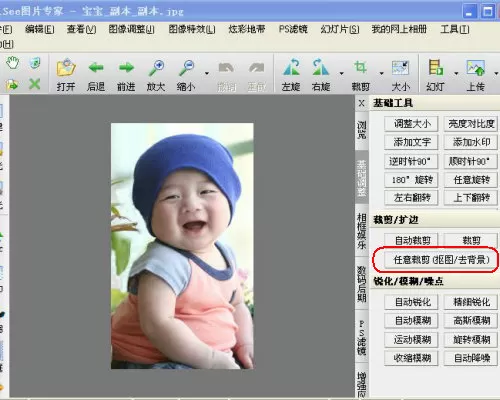Click 精细锐化 button
This screenshot has width=500, height=400.
[x=471, y=302]
